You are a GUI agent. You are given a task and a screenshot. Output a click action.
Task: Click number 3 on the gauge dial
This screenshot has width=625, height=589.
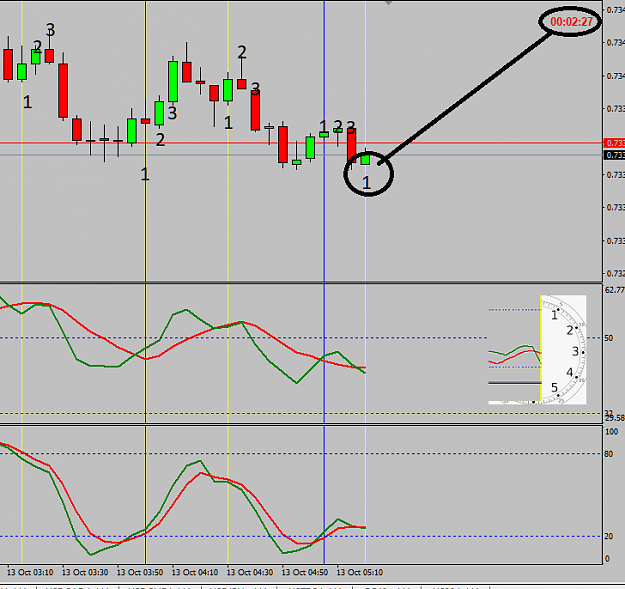575,351
